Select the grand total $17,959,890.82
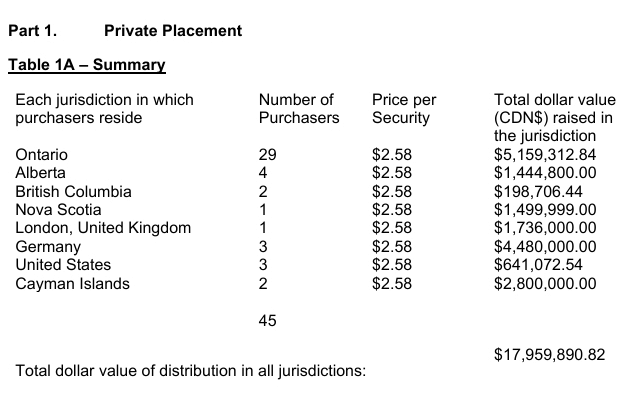The image size is (639, 408). click(550, 354)
